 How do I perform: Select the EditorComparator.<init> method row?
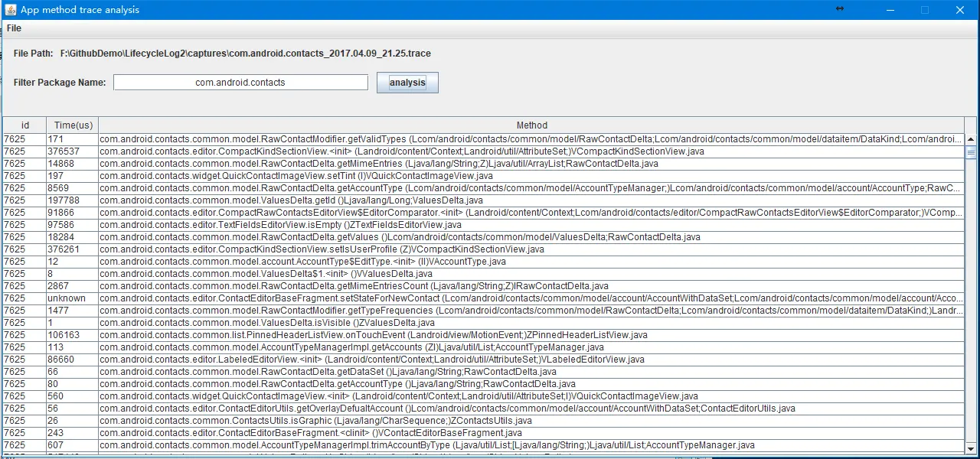(531, 213)
